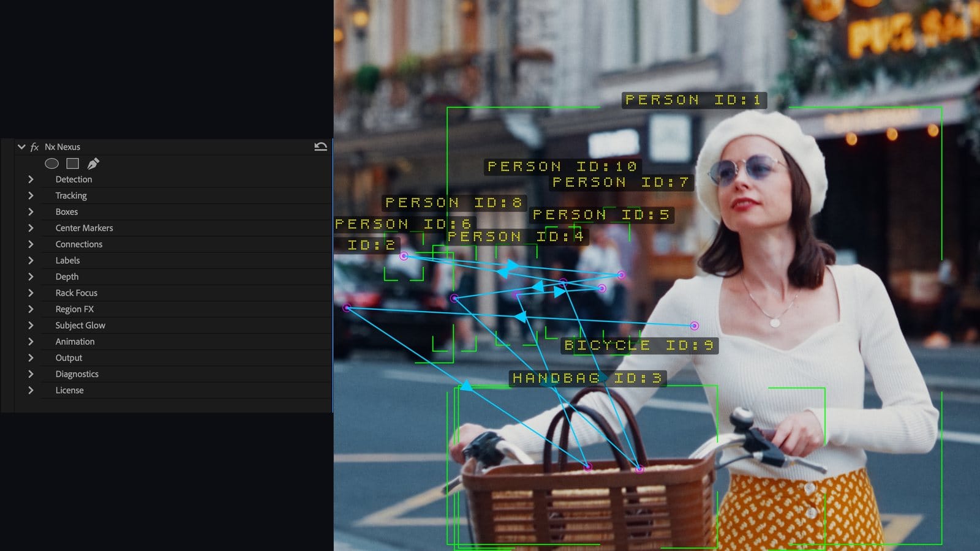This screenshot has width=980, height=551.
Task: Click the Diagnostics property label
Action: [x=77, y=374]
